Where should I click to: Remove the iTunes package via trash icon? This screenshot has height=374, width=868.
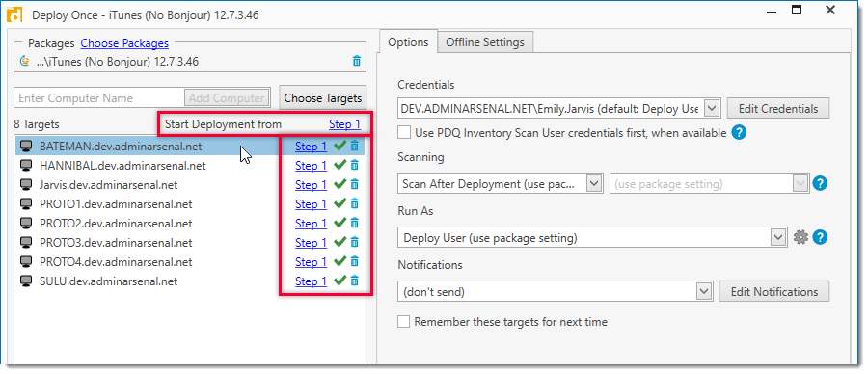tap(357, 61)
